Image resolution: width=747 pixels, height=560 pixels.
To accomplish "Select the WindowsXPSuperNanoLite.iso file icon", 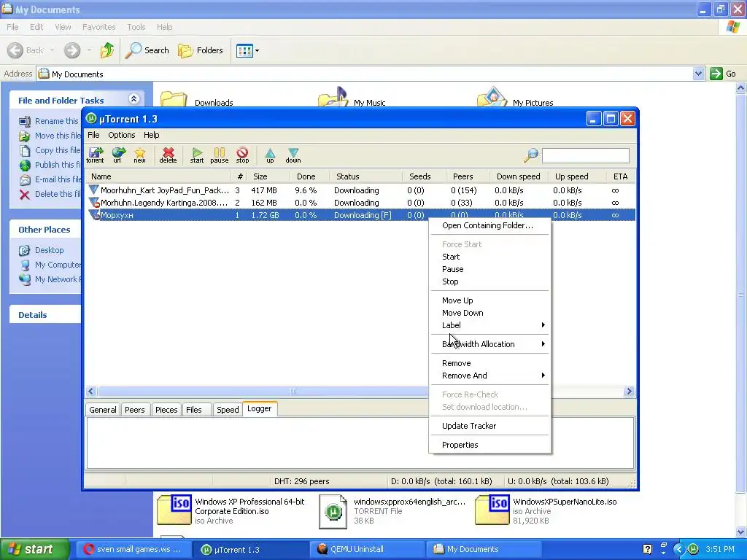I will 492,510.
